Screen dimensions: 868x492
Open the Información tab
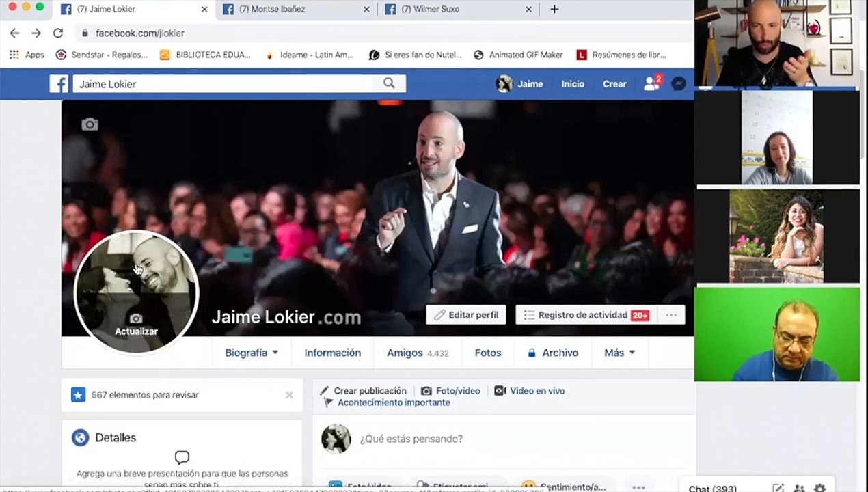332,353
